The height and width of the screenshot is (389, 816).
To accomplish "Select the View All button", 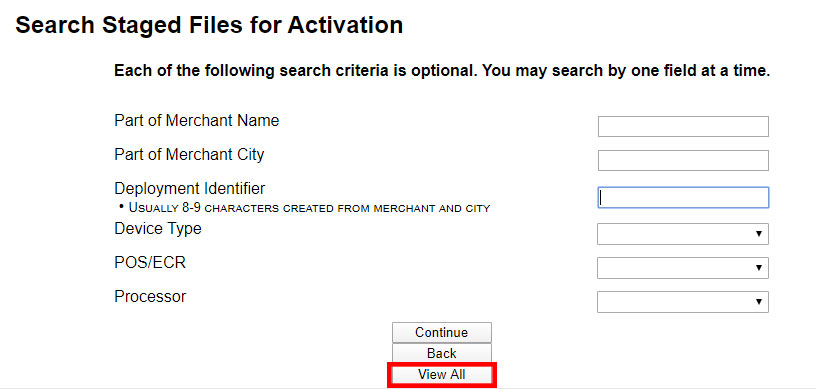I will 441,374.
